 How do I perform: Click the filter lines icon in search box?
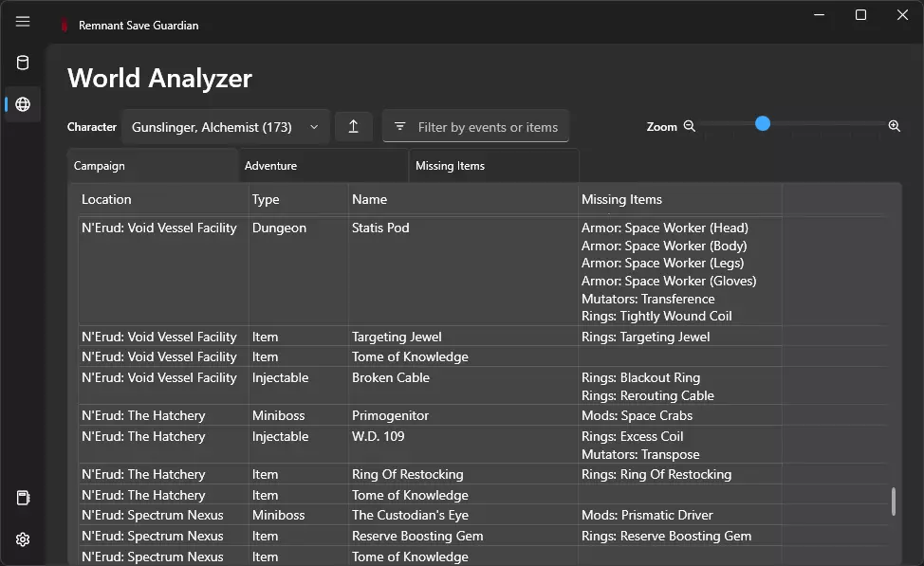[x=399, y=127]
